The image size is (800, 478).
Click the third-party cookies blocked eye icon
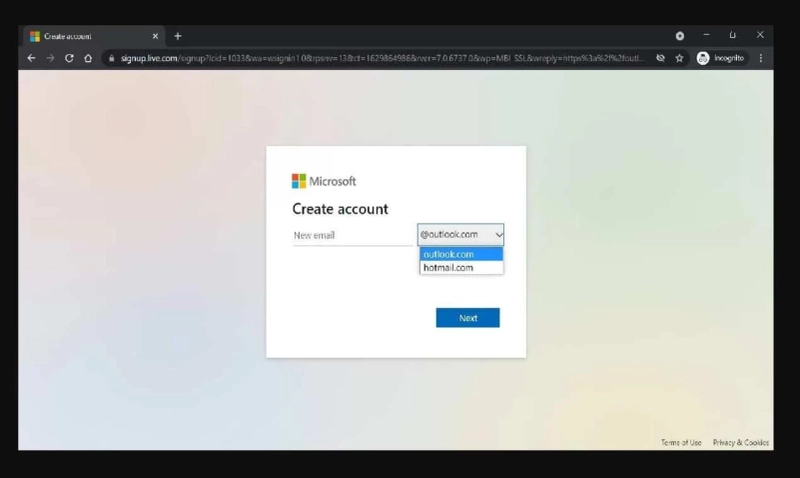[x=660, y=58]
